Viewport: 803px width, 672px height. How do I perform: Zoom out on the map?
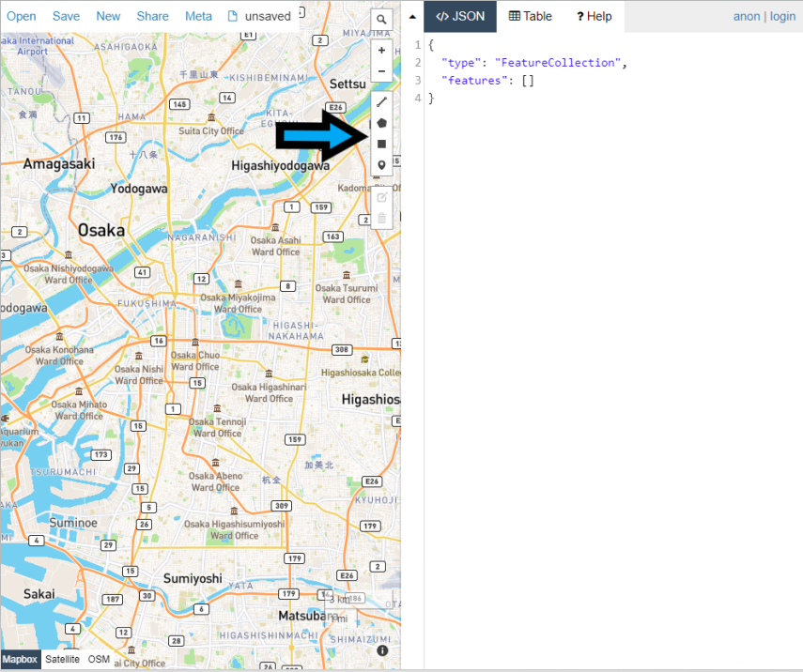coord(381,70)
